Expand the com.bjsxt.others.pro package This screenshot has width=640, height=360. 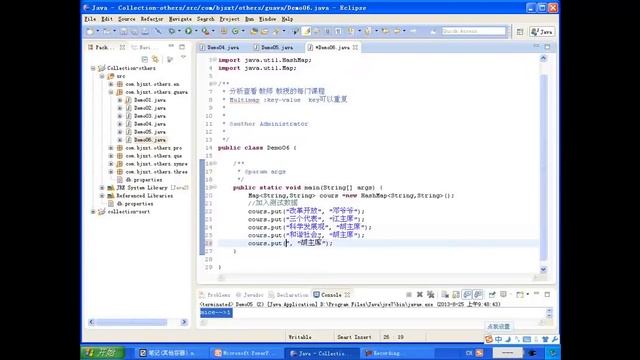coord(111,148)
